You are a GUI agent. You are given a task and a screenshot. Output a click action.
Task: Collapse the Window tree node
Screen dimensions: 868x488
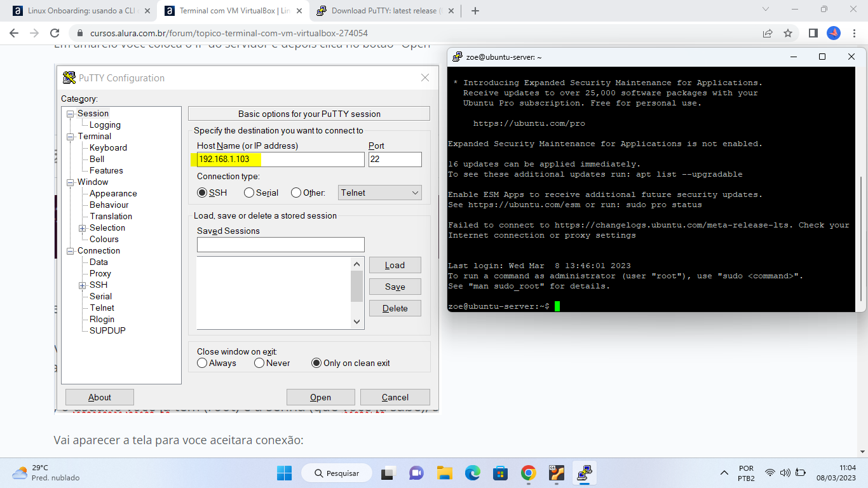[x=71, y=182]
